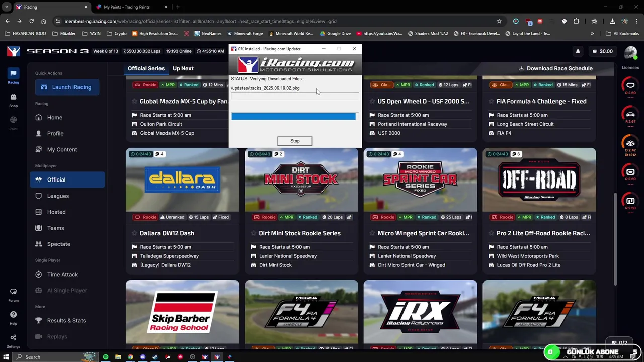Click the formula car license badge
This screenshot has width=644, height=362.
coord(630,143)
